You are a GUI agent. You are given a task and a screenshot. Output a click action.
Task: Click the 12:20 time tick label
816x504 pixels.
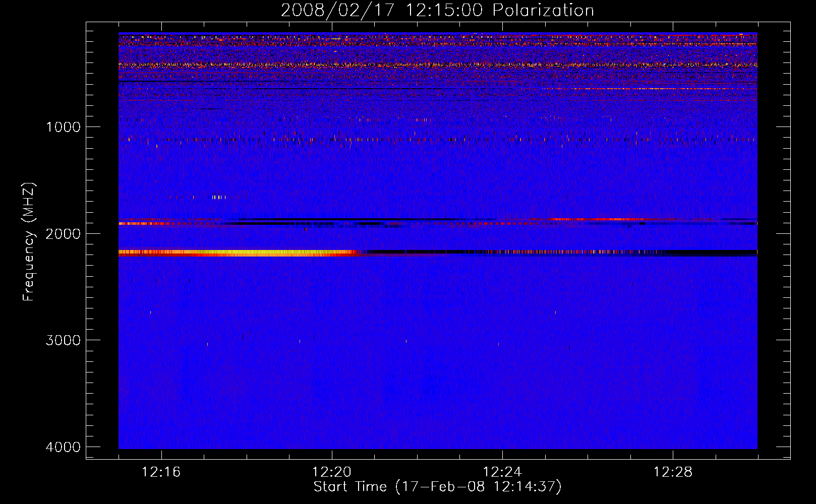click(332, 472)
